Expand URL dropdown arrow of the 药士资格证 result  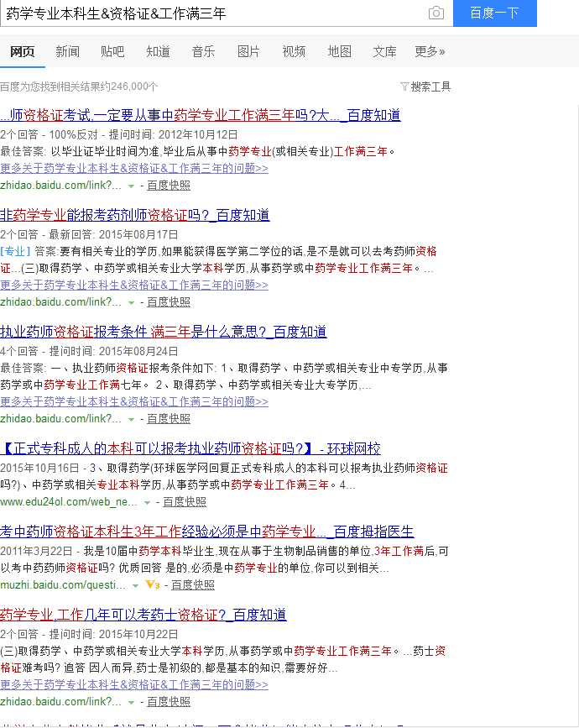pyautogui.click(x=131, y=703)
